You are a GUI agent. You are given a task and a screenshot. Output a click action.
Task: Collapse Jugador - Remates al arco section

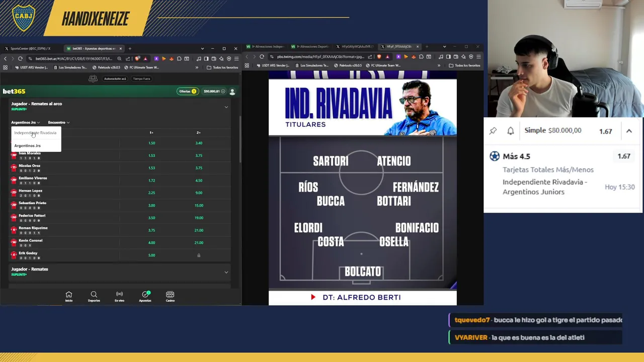coord(226,107)
